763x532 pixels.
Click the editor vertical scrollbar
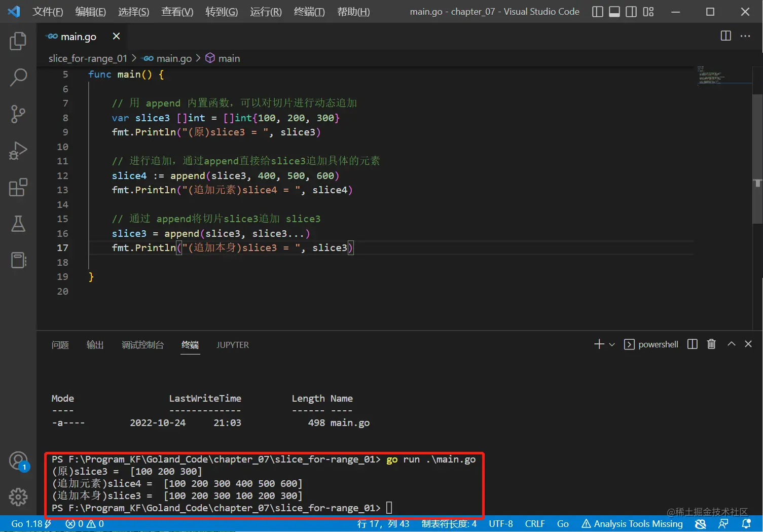[757, 159]
